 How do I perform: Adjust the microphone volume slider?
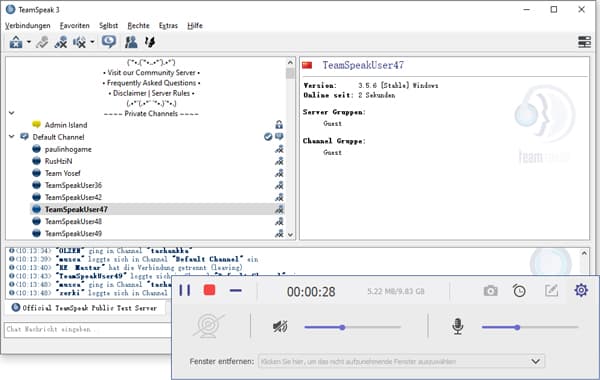530,327
